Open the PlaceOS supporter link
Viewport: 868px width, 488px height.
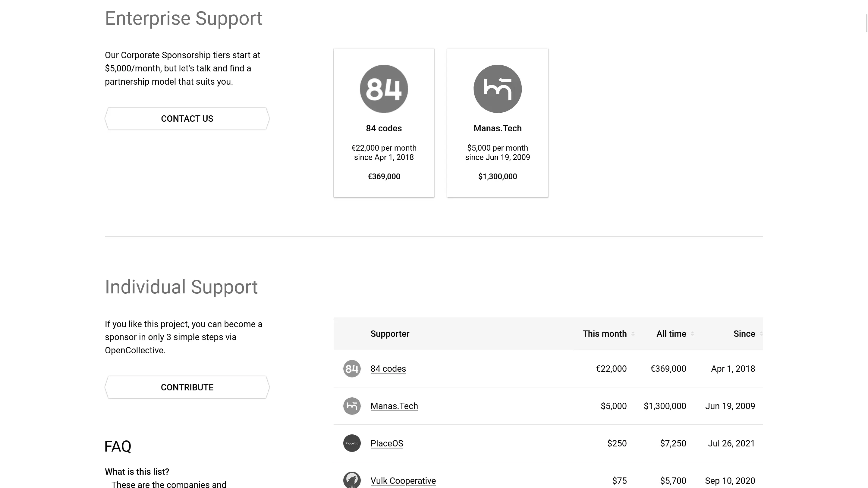pos(387,443)
